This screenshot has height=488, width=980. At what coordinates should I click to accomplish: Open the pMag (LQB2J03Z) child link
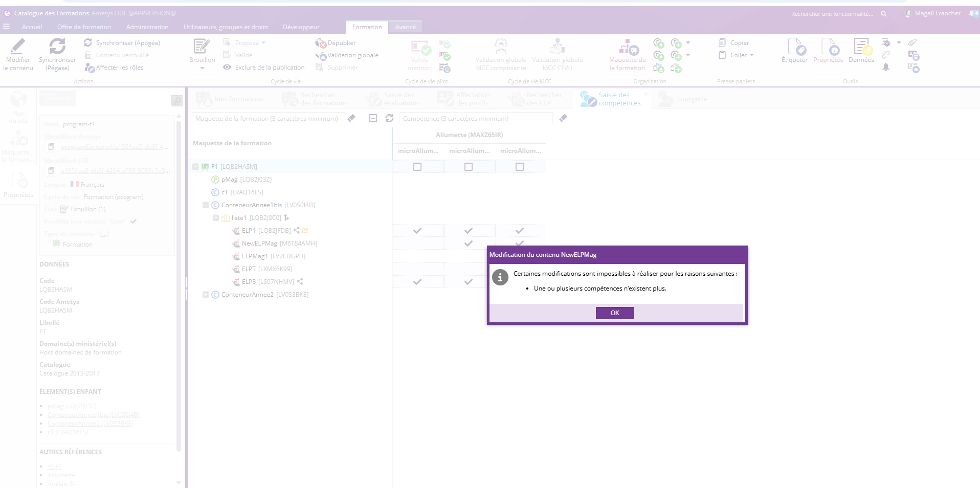pyautogui.click(x=72, y=406)
